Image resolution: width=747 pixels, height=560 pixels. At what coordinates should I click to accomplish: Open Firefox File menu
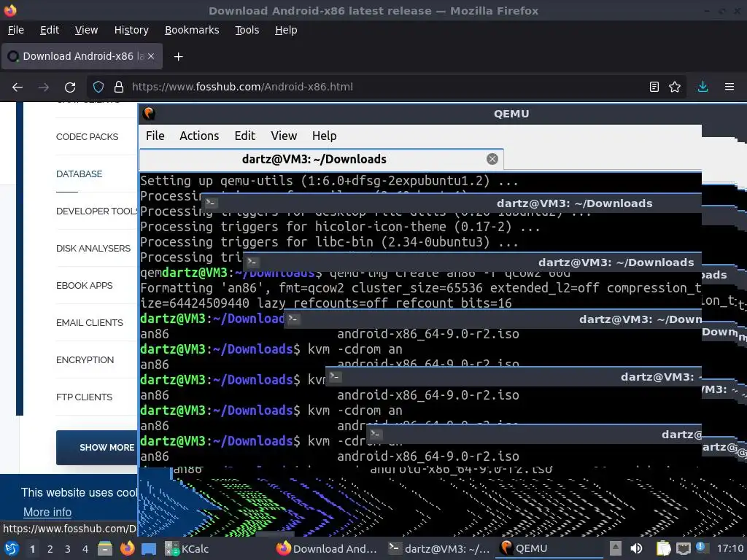pos(16,30)
